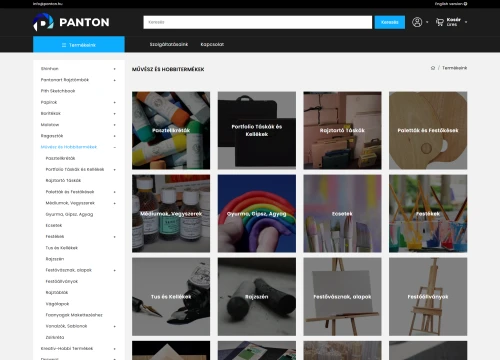500x360 pixels.
Task: Open the Gyurma, Gipsz, Agyag rainbow tile
Action: point(257,214)
